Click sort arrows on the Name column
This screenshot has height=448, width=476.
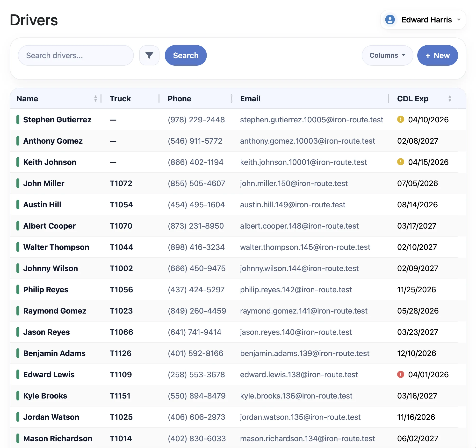pos(95,98)
